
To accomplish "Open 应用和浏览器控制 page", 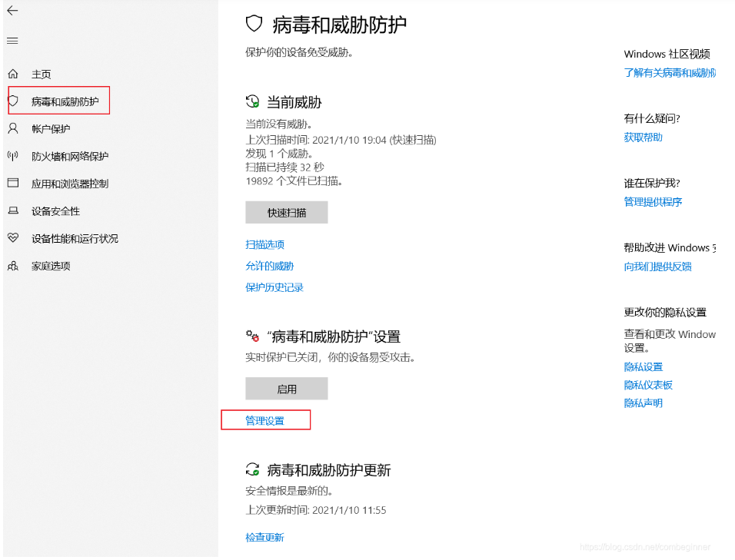I will pos(70,184).
